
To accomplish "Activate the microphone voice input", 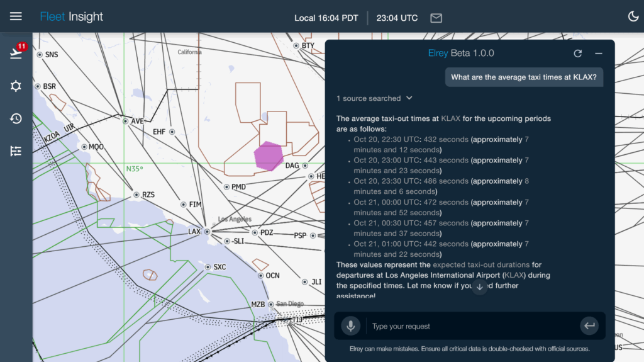I will [x=351, y=326].
